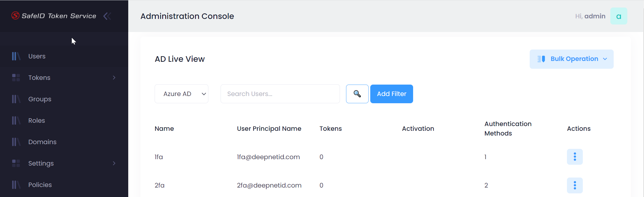Expand the Tokens submenu arrow

(114, 78)
